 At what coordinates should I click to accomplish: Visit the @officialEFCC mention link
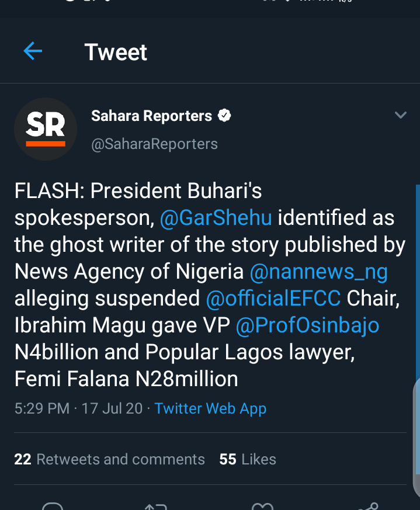click(273, 299)
